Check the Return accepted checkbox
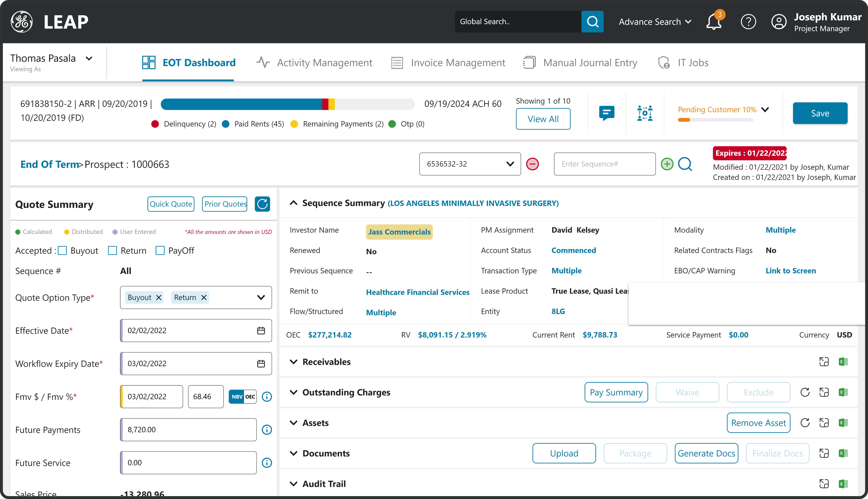868x499 pixels. pos(112,251)
